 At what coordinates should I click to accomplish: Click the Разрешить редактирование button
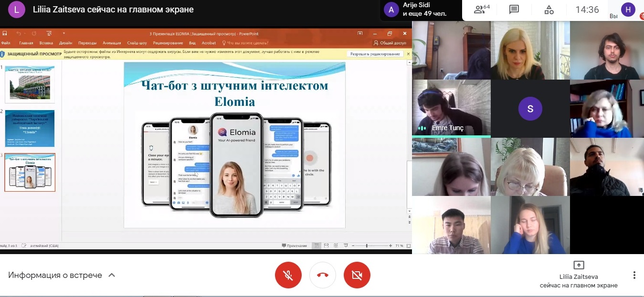click(x=375, y=54)
